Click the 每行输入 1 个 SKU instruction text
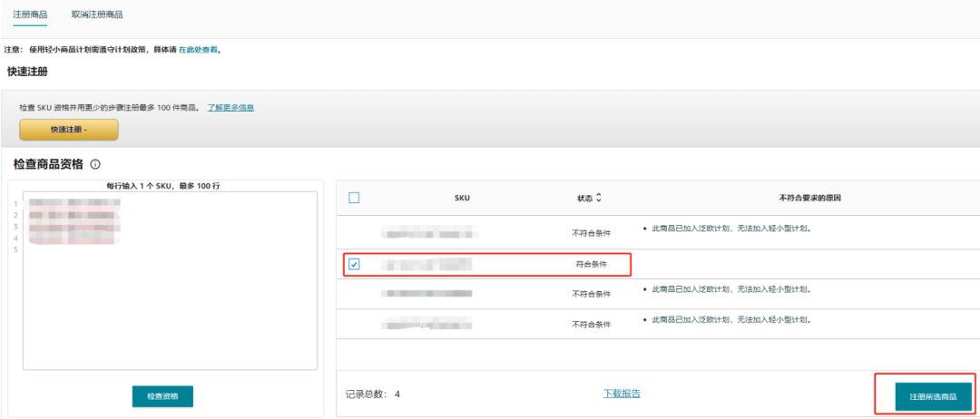 pos(163,186)
